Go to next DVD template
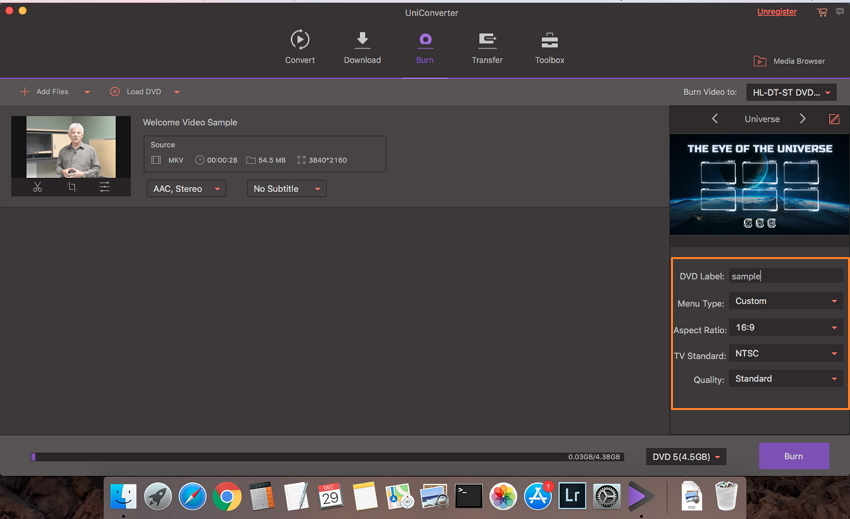The height and width of the screenshot is (519, 850). click(803, 119)
